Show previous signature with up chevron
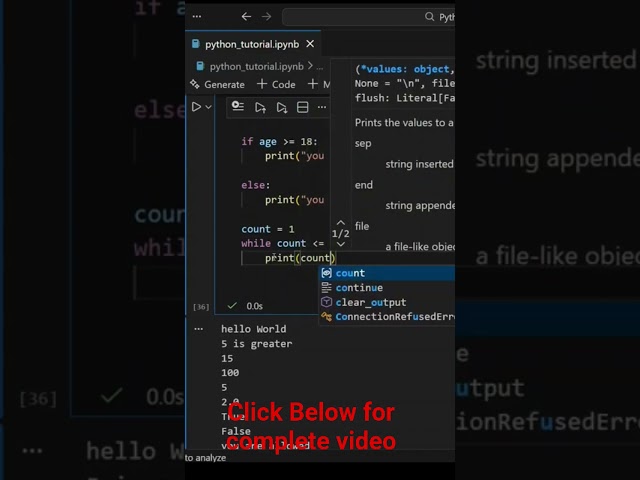Viewport: 640px width, 480px height. pyautogui.click(x=341, y=223)
